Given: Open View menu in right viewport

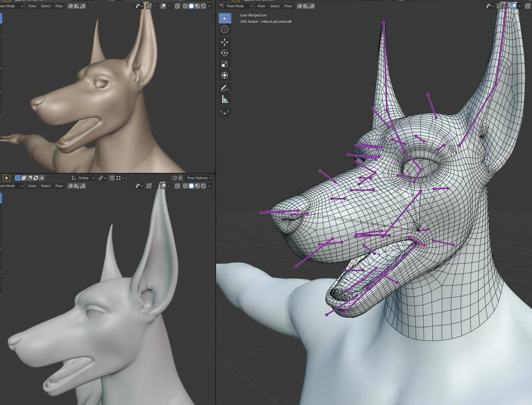Looking at the screenshot, I should coord(261,6).
